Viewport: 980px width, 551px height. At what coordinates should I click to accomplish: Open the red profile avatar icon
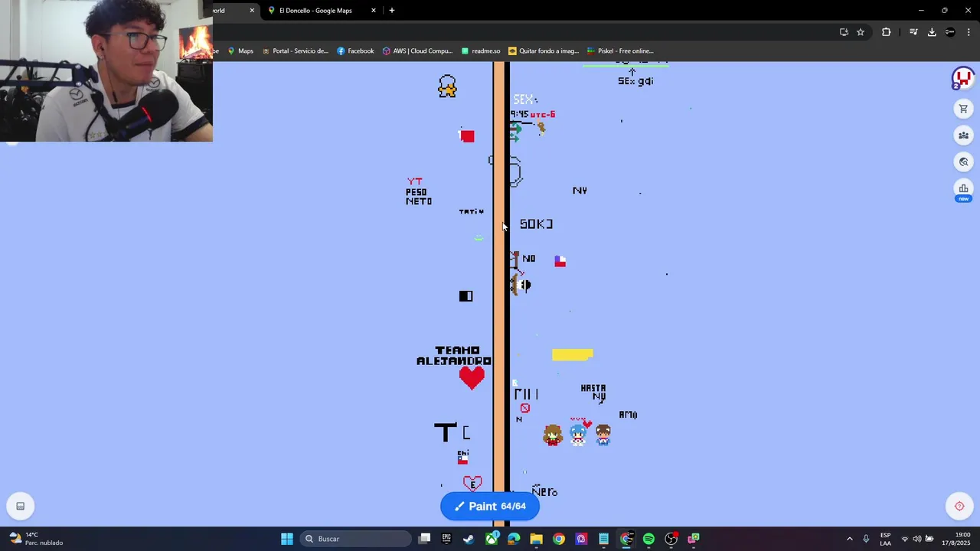[962, 78]
